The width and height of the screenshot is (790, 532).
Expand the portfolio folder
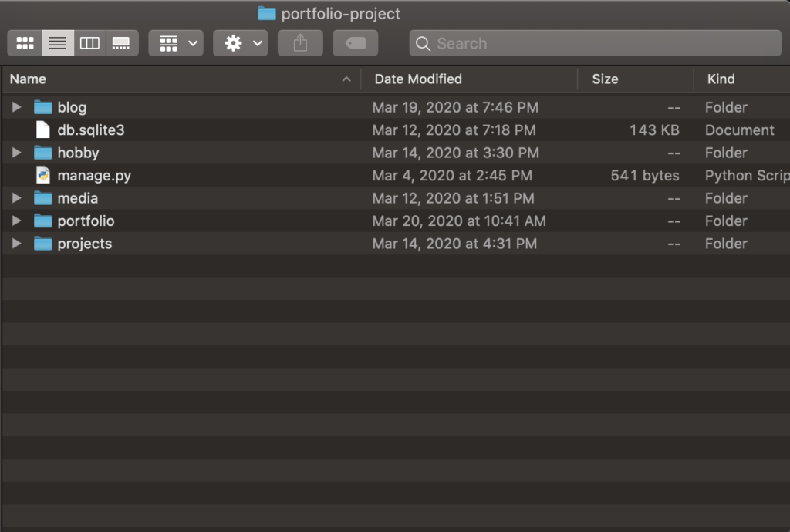point(17,221)
